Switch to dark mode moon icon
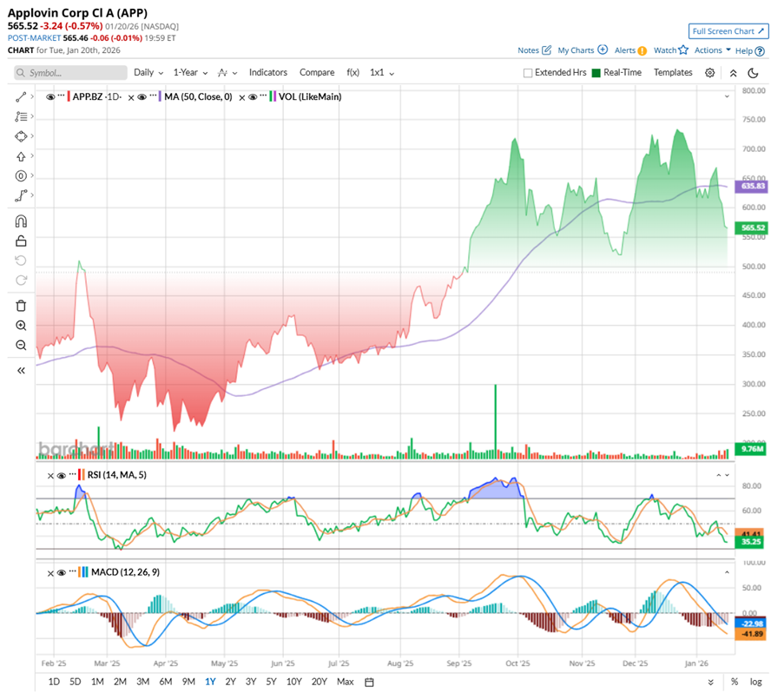Screen dimensions: 784x693 coord(753,73)
